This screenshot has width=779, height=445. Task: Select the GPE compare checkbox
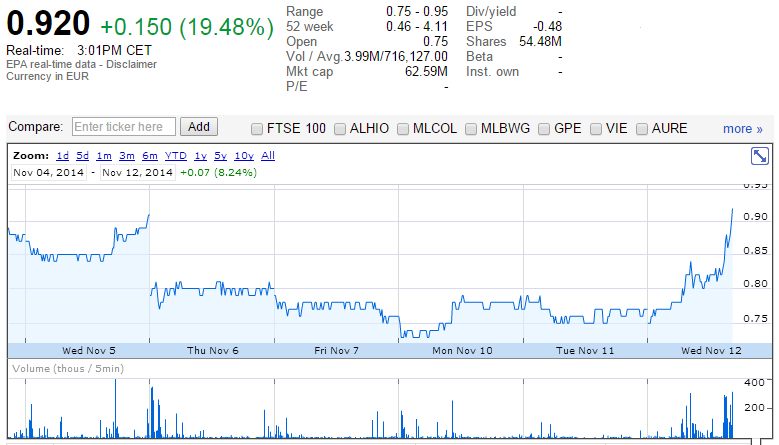coord(544,129)
